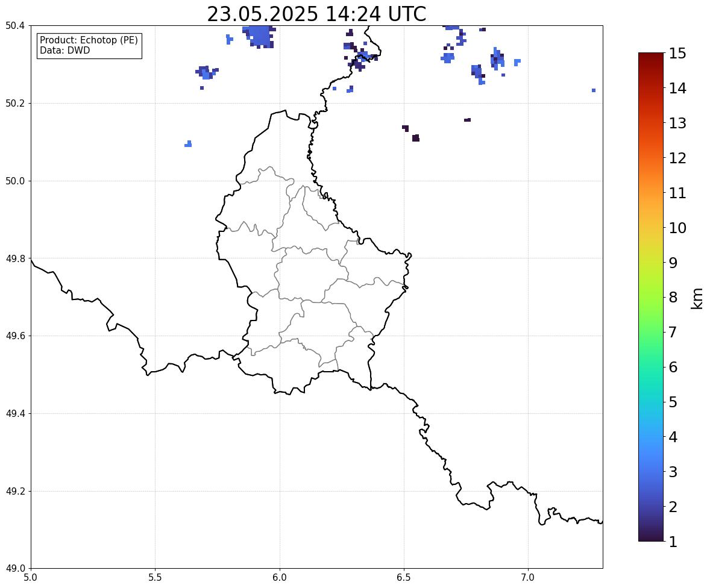
Task: Click the colorbar tick label 8
Action: (673, 298)
